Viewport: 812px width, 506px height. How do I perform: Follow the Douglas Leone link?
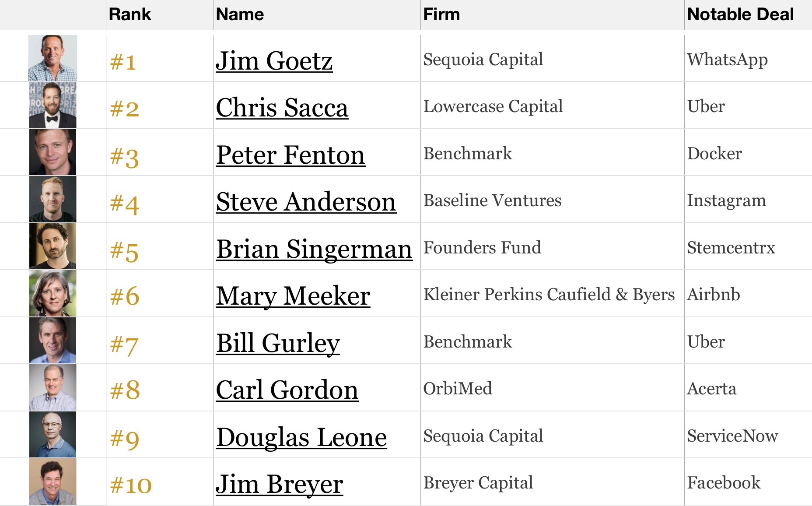pos(301,437)
